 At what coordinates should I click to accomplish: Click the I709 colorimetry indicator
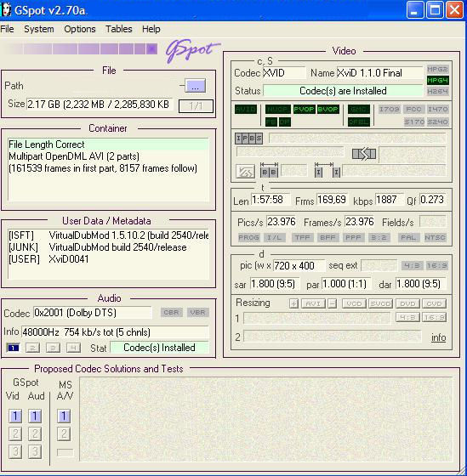[390, 110]
